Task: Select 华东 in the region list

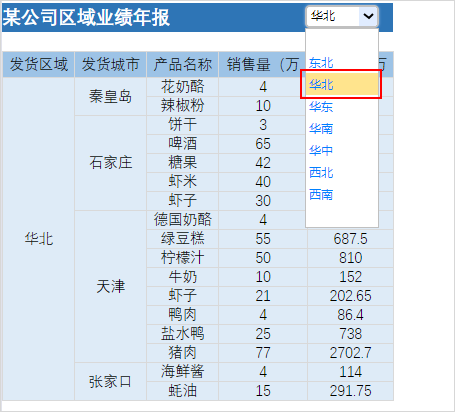Action: point(342,107)
